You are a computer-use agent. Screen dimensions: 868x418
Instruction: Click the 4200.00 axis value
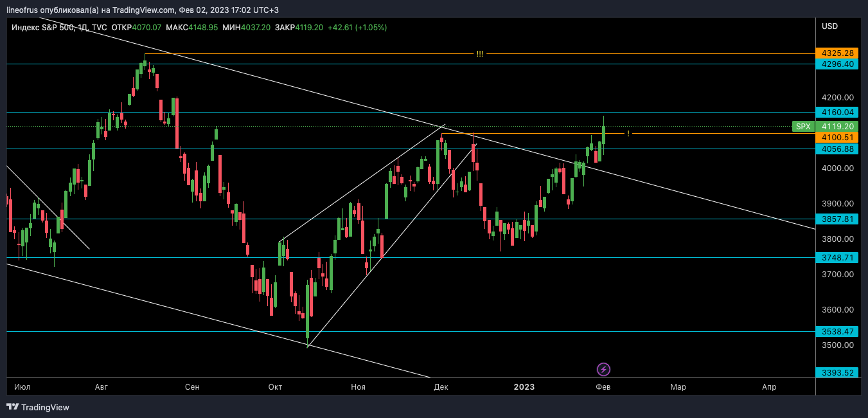pos(838,98)
